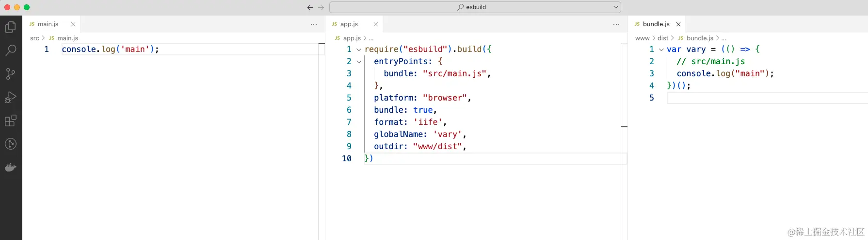Open the Source Control view
868x240 pixels.
click(x=11, y=74)
